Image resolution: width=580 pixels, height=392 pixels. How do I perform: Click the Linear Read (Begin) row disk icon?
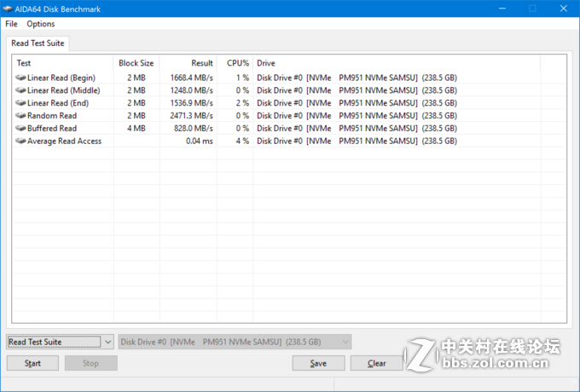20,78
